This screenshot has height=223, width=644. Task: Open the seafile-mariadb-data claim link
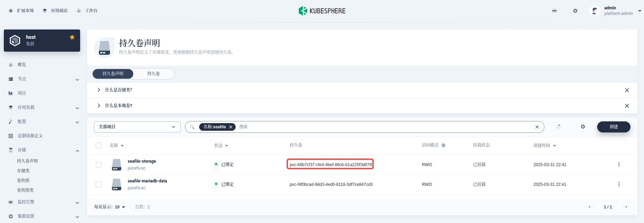click(147, 181)
